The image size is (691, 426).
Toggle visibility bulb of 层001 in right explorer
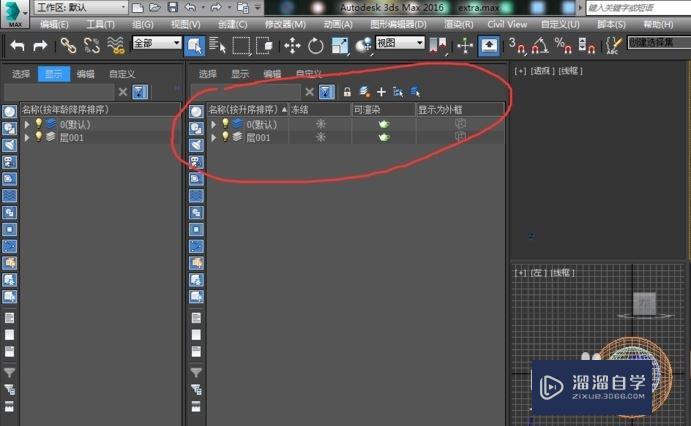tap(225, 137)
